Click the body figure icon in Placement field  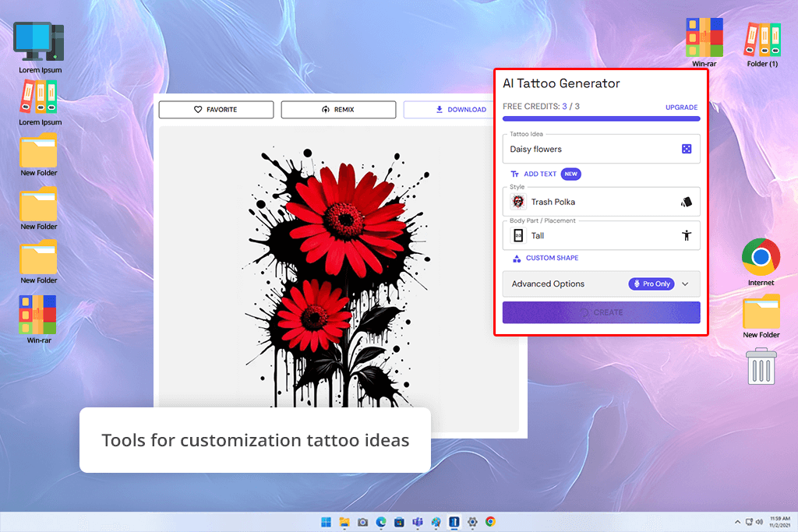[x=686, y=235]
